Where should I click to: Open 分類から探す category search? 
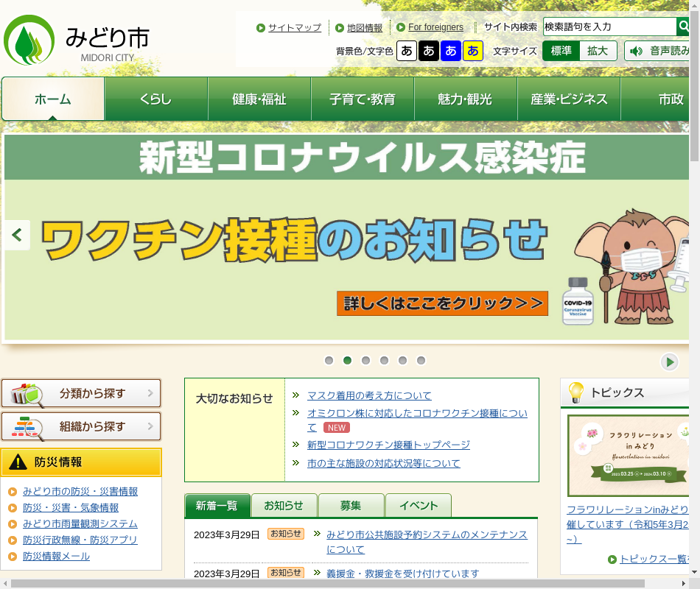(81, 394)
